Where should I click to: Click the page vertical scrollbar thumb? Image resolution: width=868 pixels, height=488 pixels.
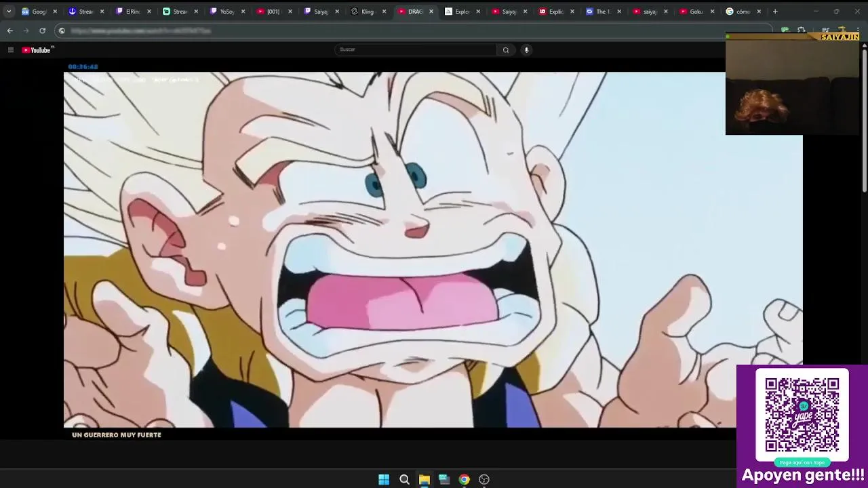(865, 122)
